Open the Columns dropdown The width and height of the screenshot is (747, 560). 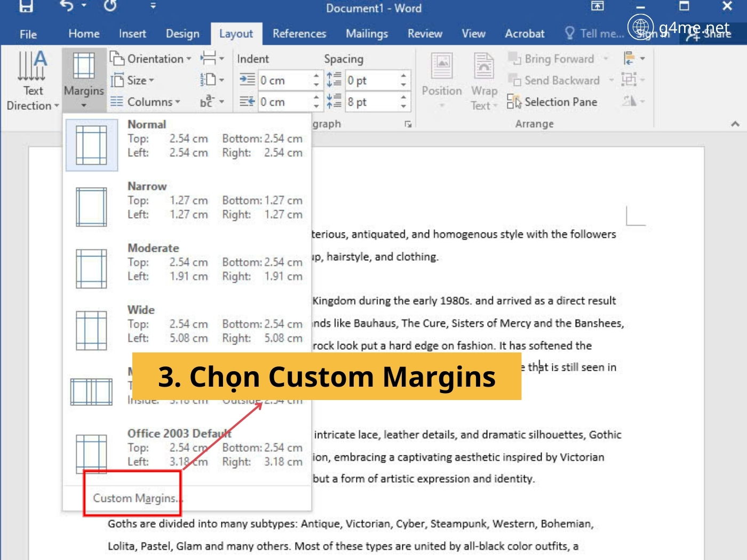146,102
